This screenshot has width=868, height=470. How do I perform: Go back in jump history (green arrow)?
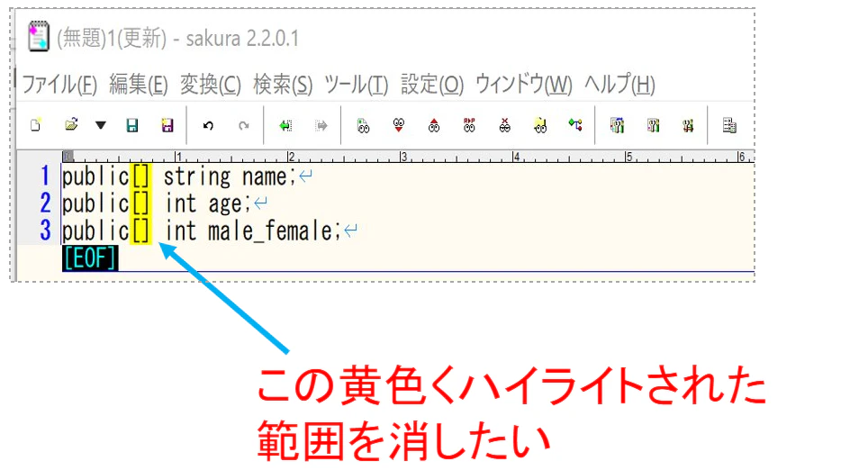tap(285, 126)
